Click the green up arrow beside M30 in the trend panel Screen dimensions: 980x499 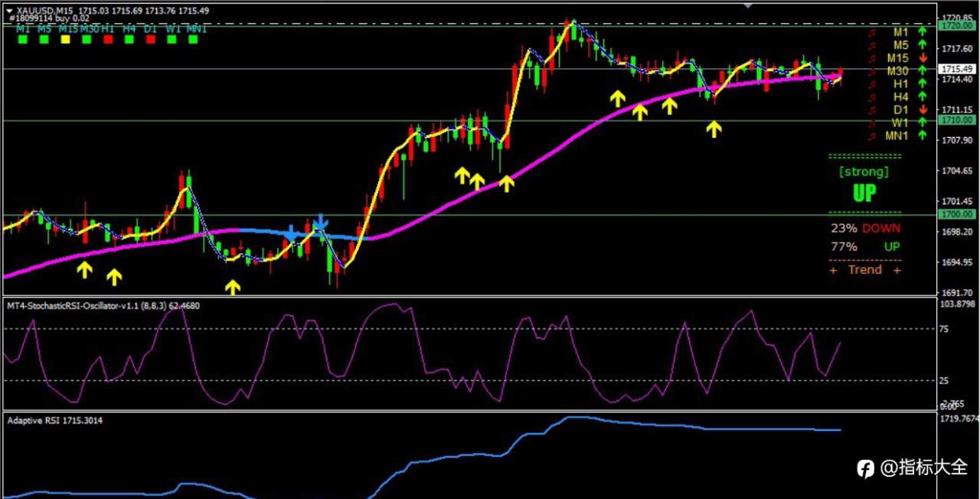coord(923,71)
